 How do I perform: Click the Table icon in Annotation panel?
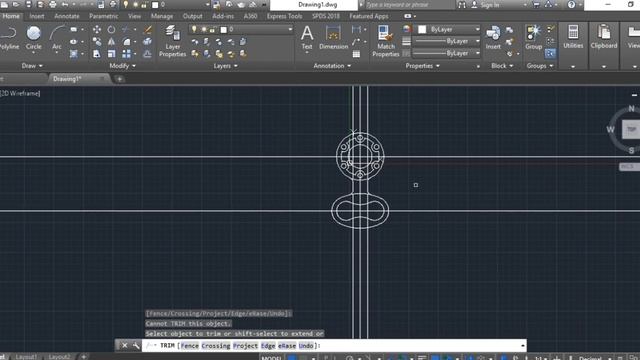(356, 54)
